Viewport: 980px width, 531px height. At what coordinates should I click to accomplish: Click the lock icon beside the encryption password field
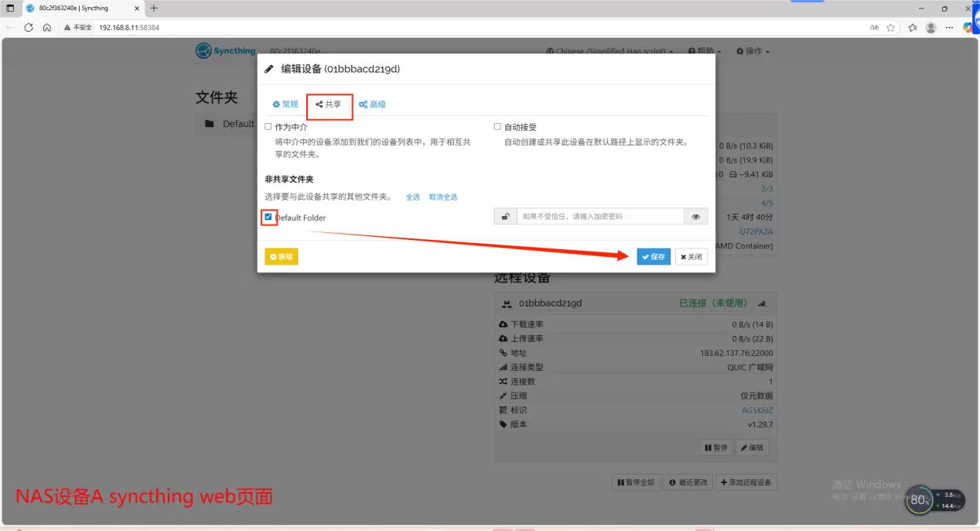tap(505, 217)
